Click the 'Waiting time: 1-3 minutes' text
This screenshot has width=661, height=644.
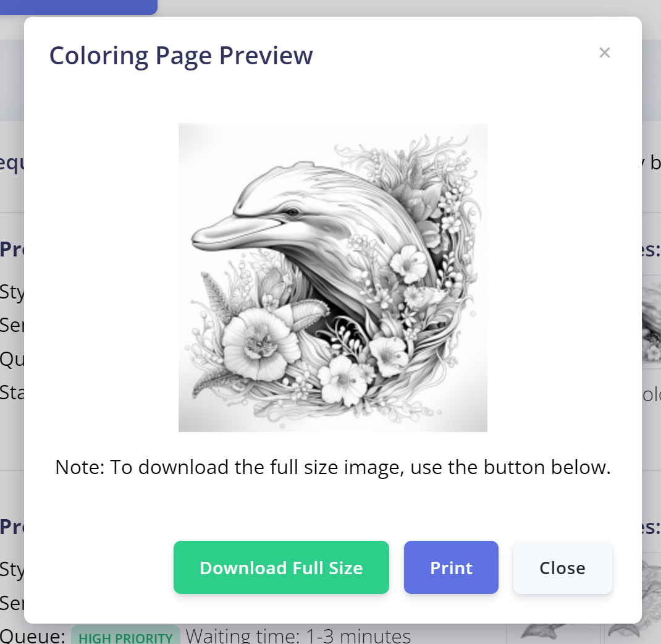click(x=298, y=635)
